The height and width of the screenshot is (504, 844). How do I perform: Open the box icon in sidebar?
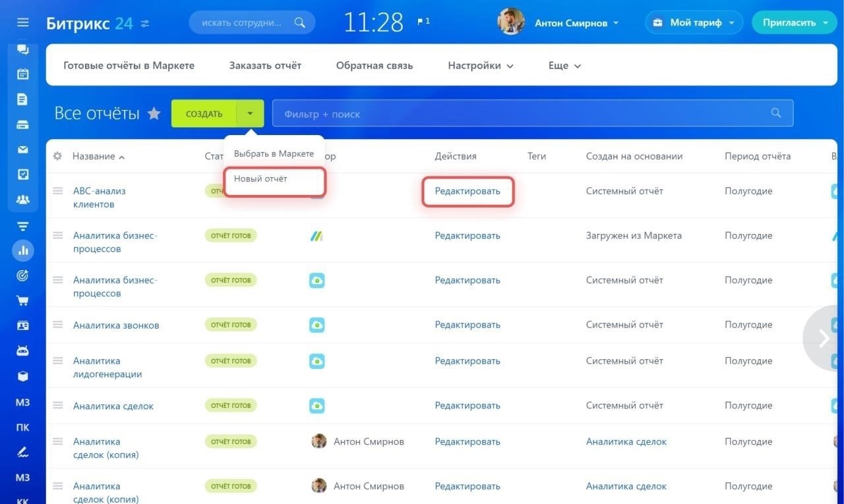click(x=23, y=376)
